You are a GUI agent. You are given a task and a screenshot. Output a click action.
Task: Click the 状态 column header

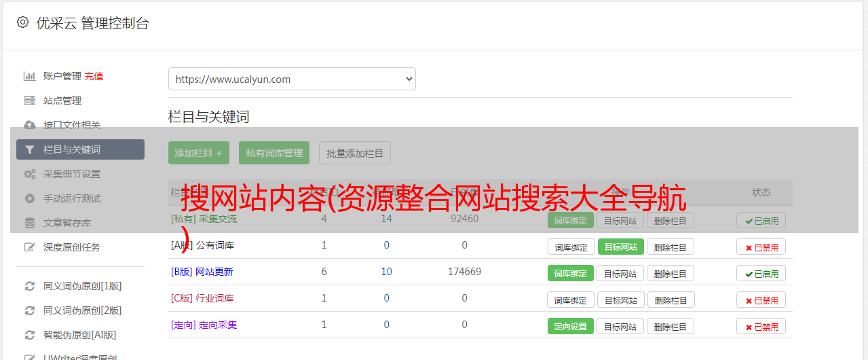pyautogui.click(x=761, y=192)
